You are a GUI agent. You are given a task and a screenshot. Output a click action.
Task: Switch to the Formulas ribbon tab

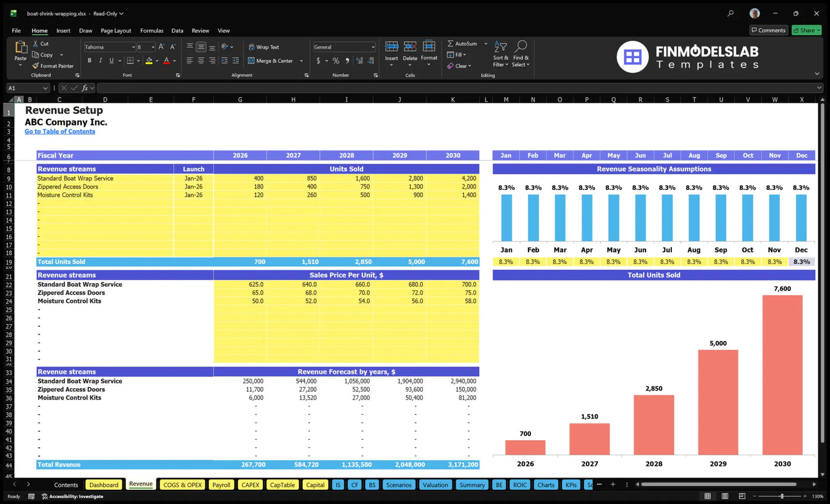click(152, 30)
